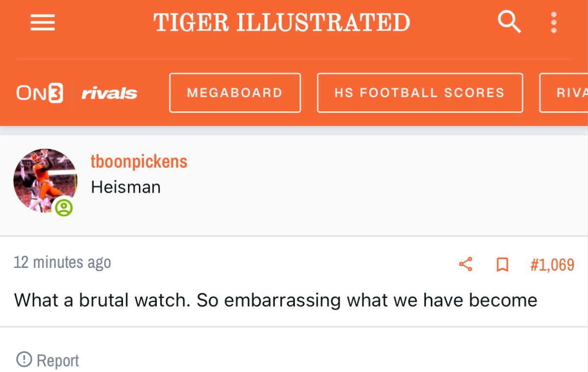Open the tboonpickens username link
Viewport: 588px width, 372px height.
click(139, 162)
